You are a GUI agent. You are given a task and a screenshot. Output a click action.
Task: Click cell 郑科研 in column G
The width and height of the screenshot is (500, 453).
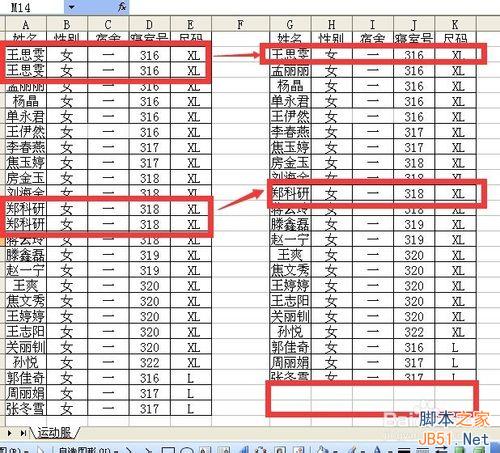(x=290, y=194)
